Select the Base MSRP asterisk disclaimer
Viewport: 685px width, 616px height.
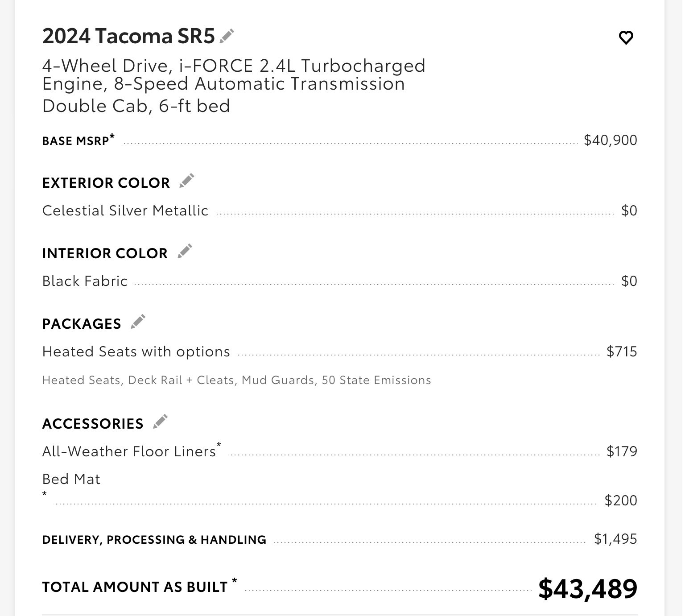[x=112, y=136]
